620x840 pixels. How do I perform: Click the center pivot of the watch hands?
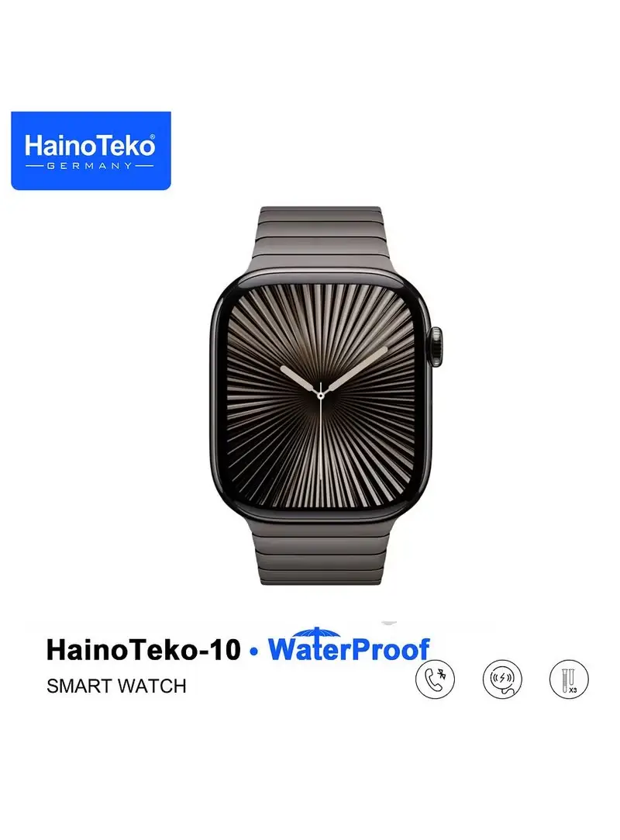[x=320, y=396]
